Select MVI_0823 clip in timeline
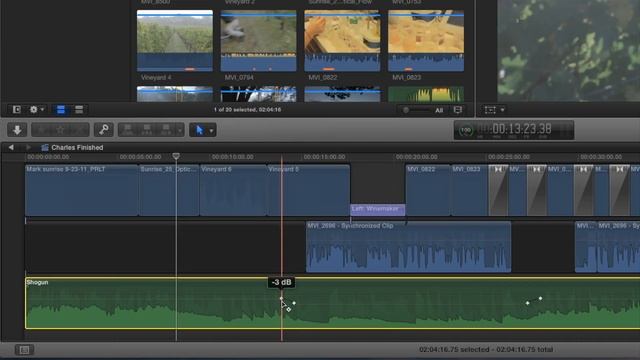The height and width of the screenshot is (360, 640). pos(469,190)
